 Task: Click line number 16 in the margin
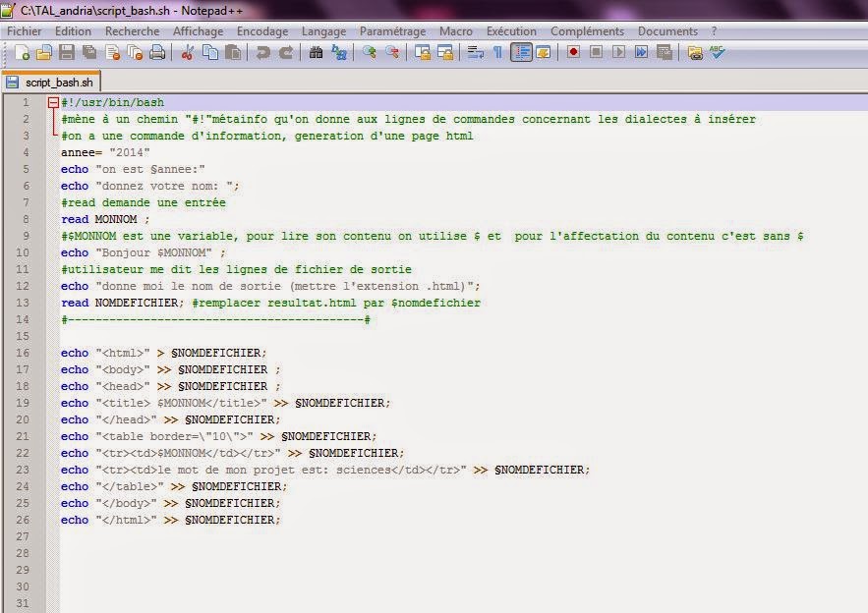click(x=23, y=353)
